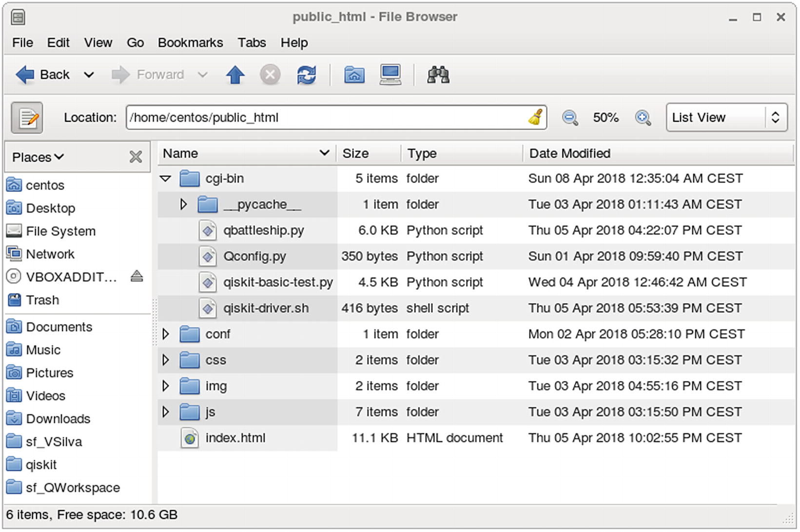Collapse the cgi-bin folder
This screenshot has height=532, width=800.
tap(166, 179)
